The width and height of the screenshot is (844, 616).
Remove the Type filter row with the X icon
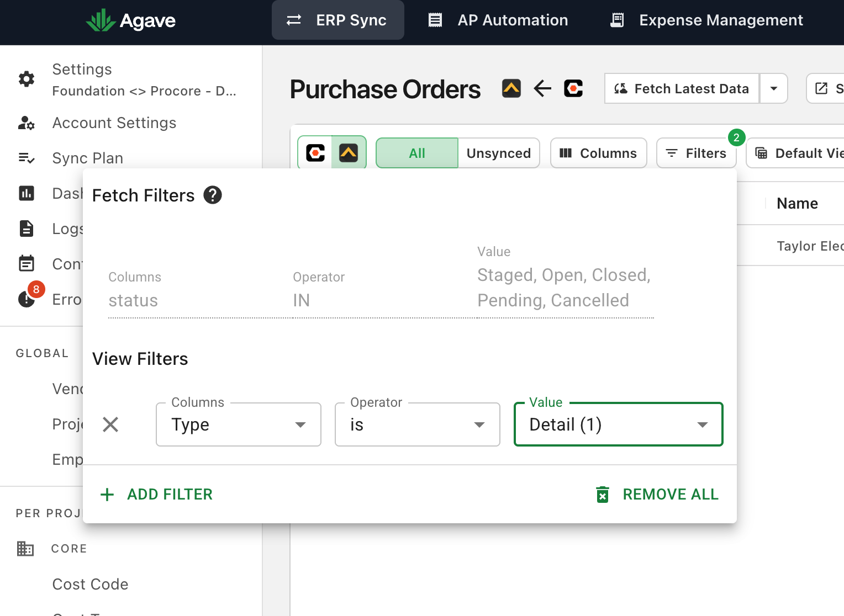(110, 424)
